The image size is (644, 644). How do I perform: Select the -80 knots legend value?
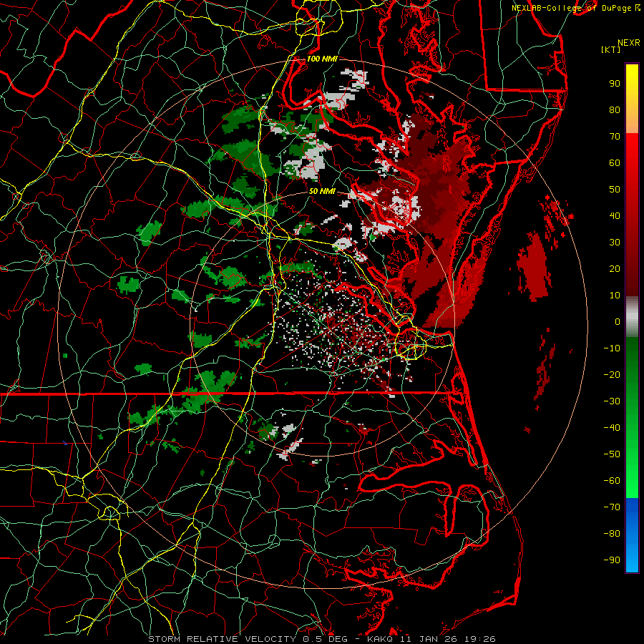coord(612,534)
